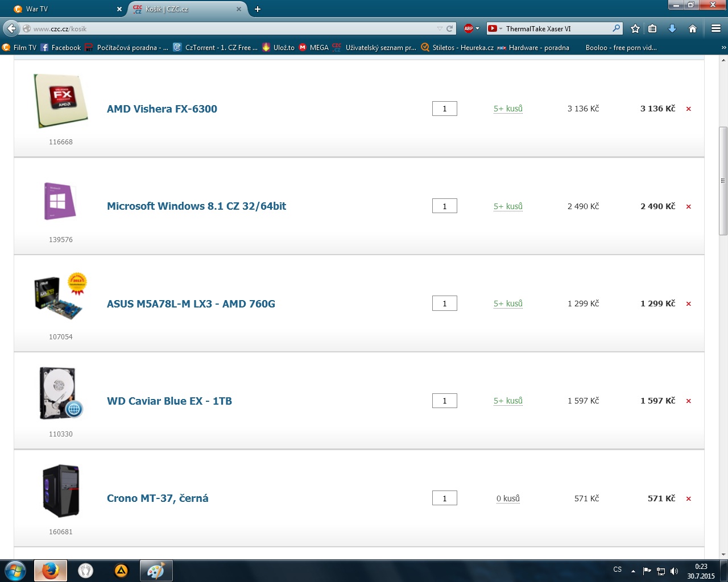Remove Microsoft Windows 8.1 from cart
Viewport: 728px width, 582px height.
(x=688, y=206)
